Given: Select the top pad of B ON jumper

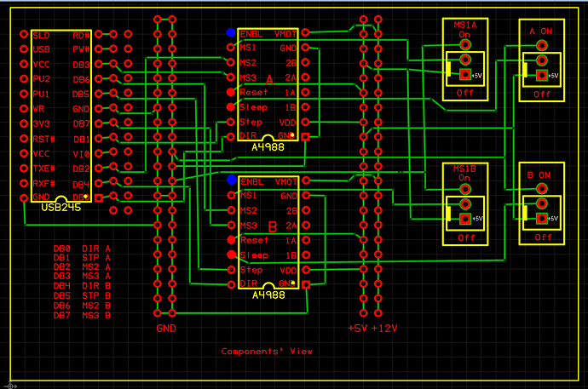Looking at the screenshot, I should [542, 187].
